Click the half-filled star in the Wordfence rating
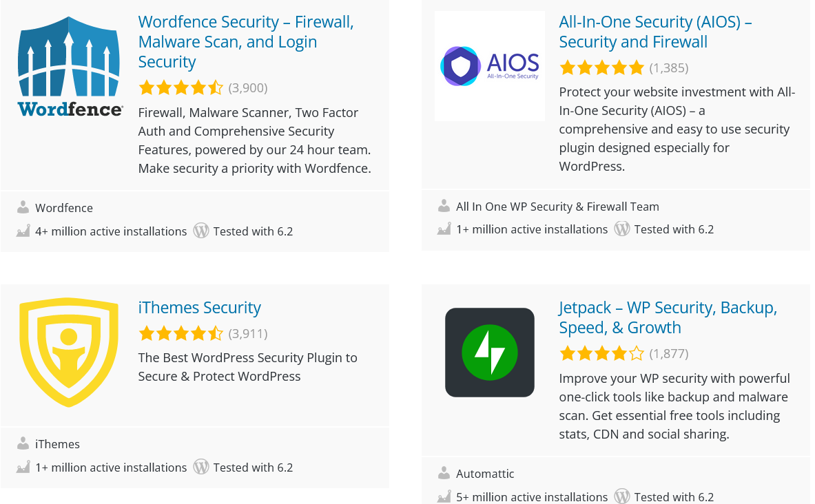 [x=216, y=87]
